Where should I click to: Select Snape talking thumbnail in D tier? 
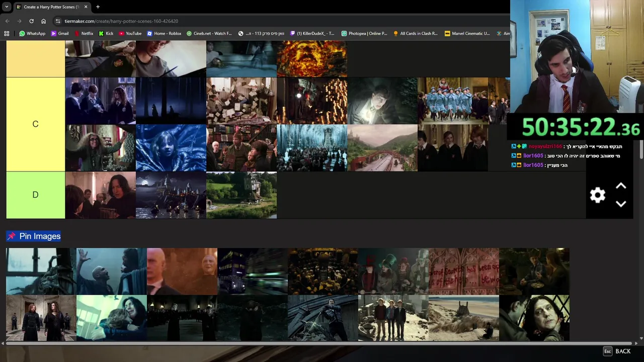101,195
